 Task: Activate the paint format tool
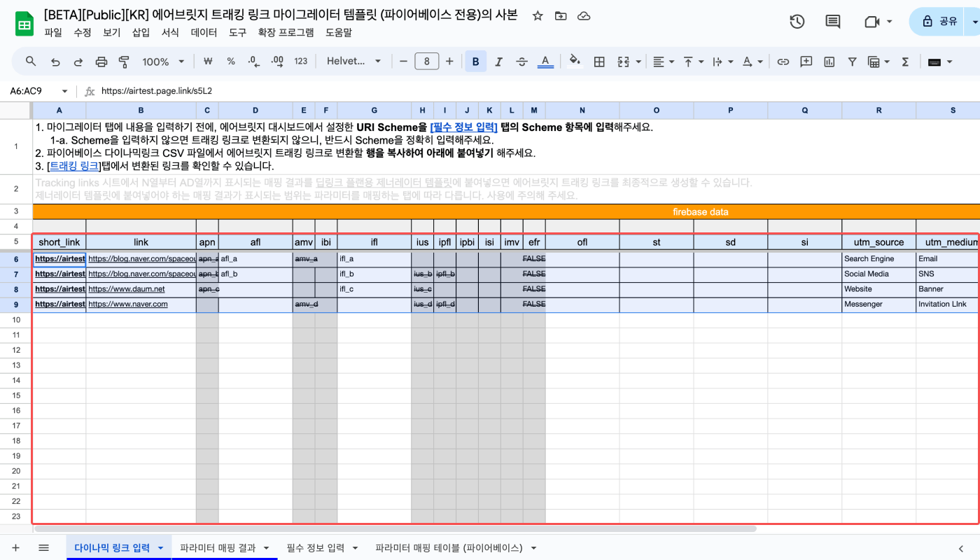[x=125, y=62]
